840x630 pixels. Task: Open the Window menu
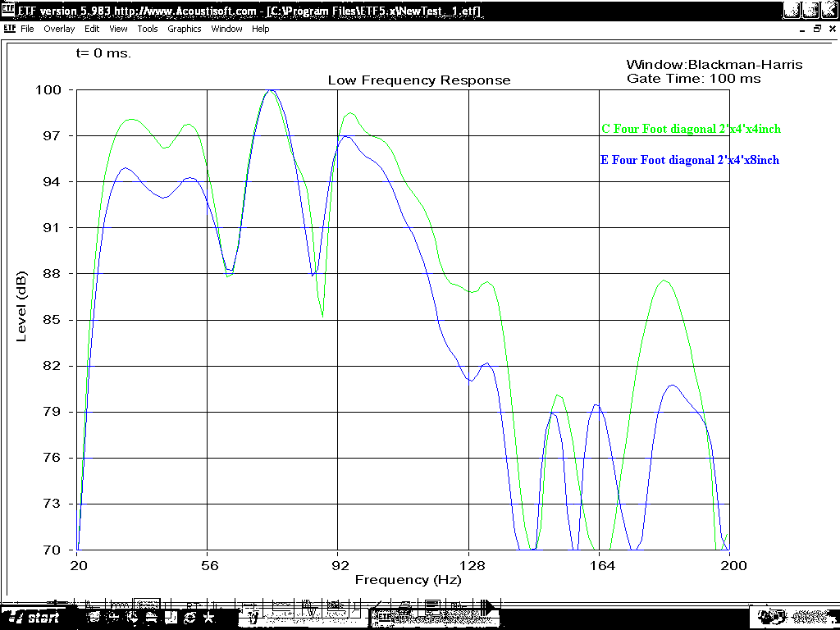(x=226, y=29)
